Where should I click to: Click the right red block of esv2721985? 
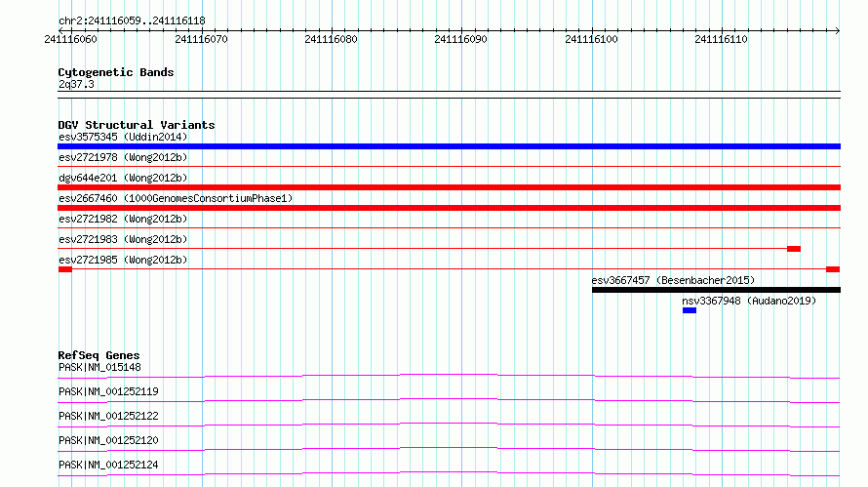point(833,269)
